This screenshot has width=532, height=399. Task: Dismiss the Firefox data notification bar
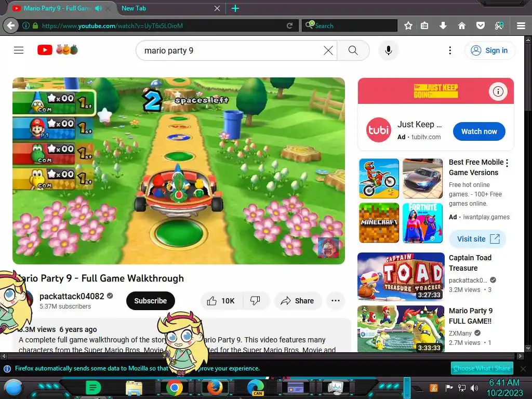coord(523,368)
